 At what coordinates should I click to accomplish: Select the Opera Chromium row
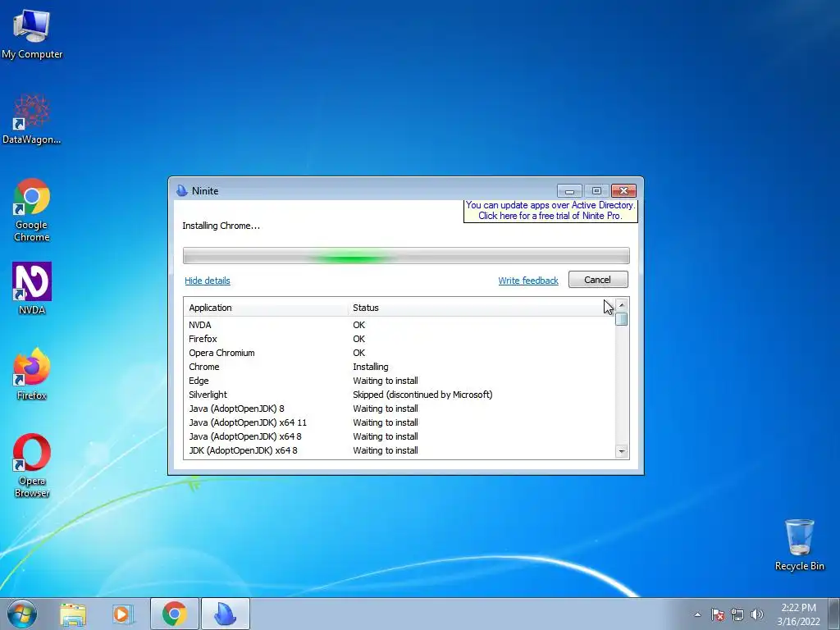[399, 353]
